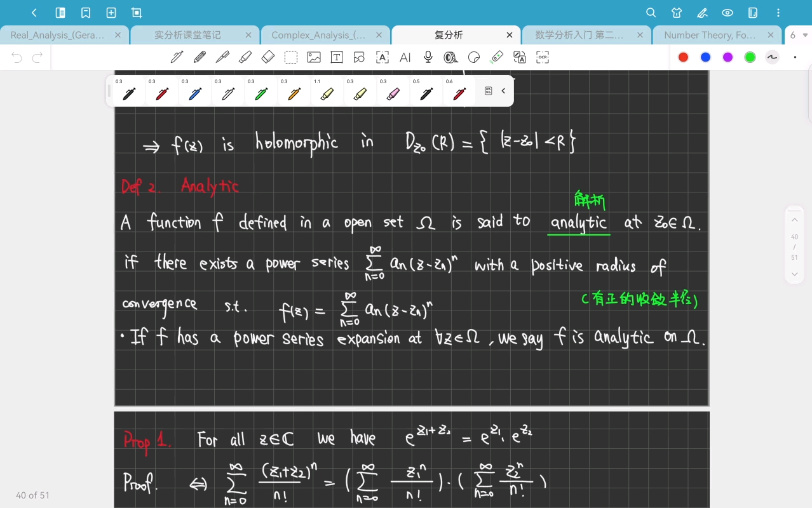Image resolution: width=812 pixels, height=508 pixels.
Task: Expand the tab overflow dropdown showing 6
Action: point(799,35)
